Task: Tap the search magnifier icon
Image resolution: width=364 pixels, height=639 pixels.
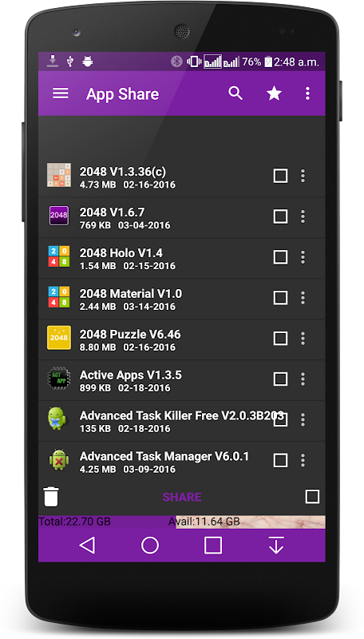Action: coord(235,93)
